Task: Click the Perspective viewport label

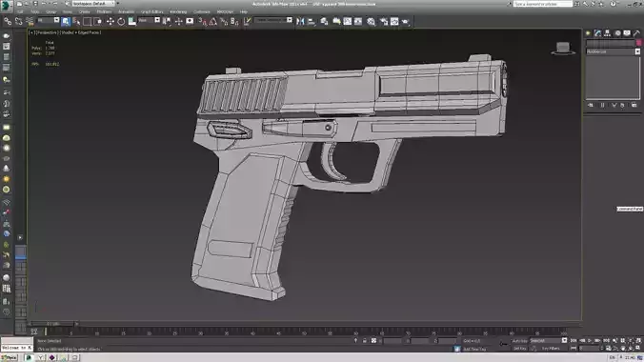Action: coord(48,32)
